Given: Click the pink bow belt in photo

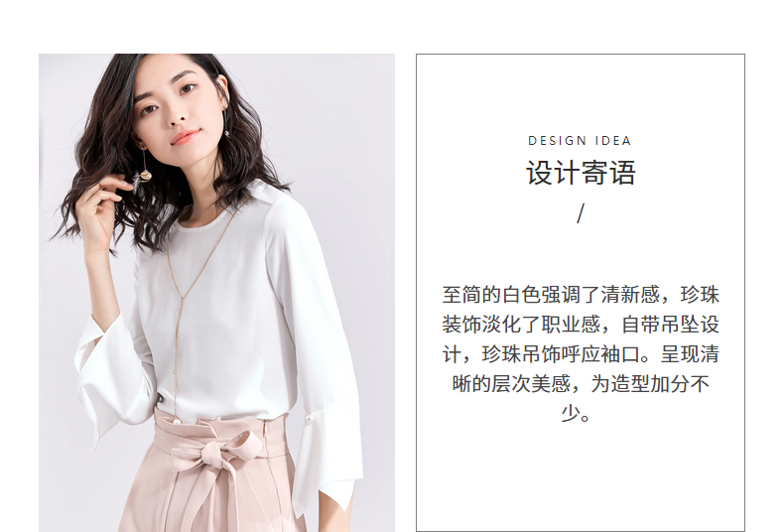Looking at the screenshot, I should [x=217, y=455].
